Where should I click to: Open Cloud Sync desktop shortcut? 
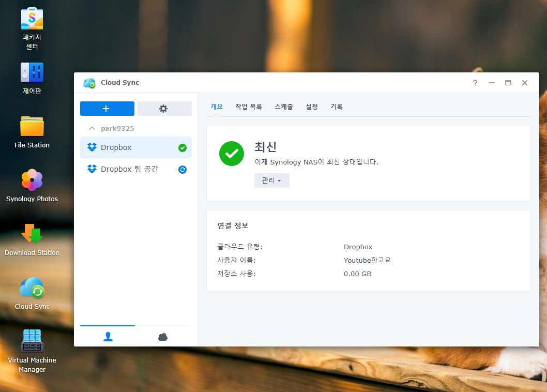(x=32, y=288)
